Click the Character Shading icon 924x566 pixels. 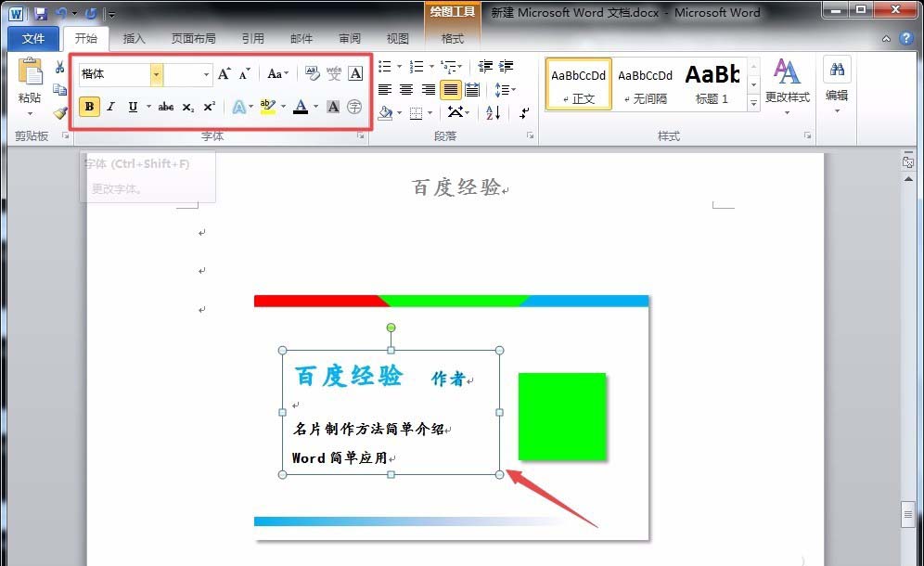333,107
